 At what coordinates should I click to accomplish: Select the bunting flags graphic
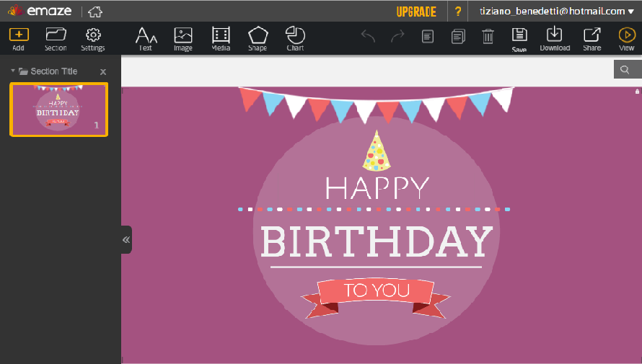(376, 105)
